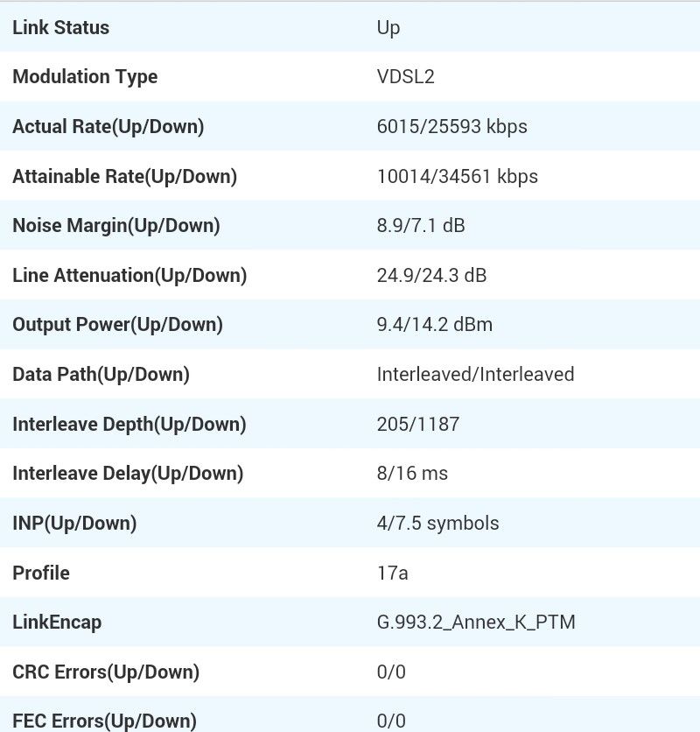Image resolution: width=700 pixels, height=732 pixels.
Task: Select the 10014/34561 kbps value
Action: click(457, 176)
